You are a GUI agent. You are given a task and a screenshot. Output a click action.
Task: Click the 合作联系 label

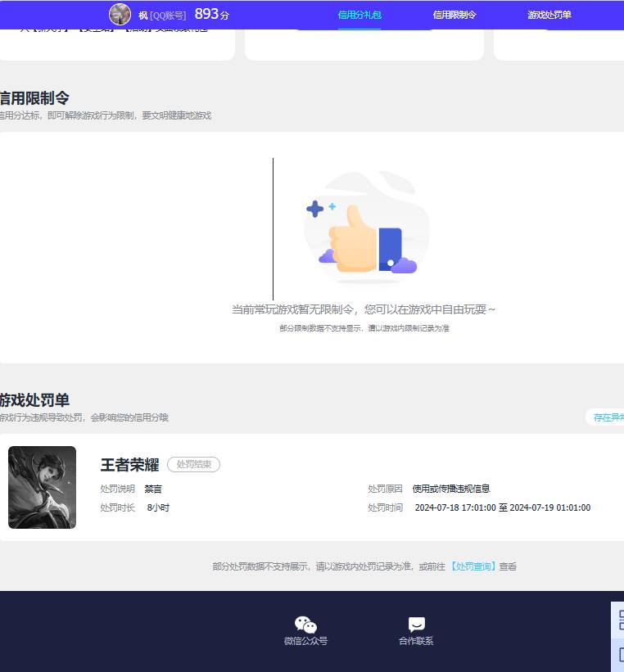(416, 641)
